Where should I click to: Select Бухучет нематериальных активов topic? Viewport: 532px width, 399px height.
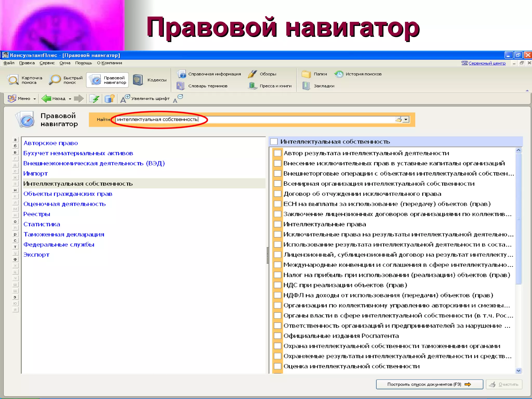point(78,153)
